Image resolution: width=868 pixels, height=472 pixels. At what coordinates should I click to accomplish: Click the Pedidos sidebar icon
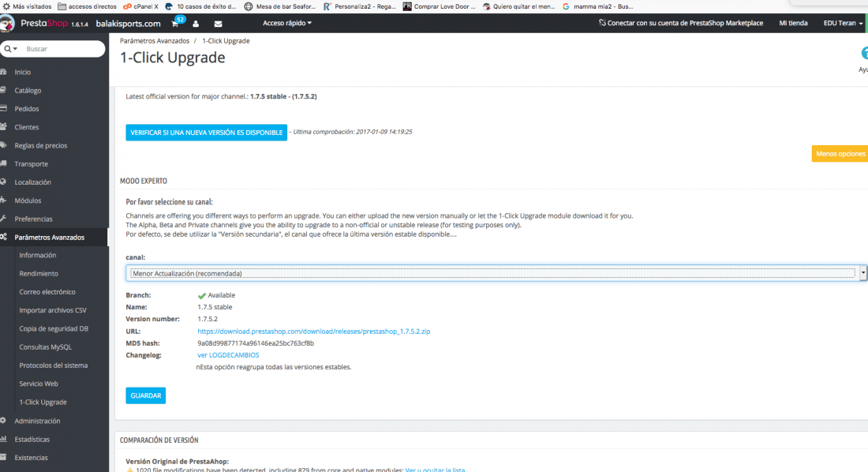pos(3,109)
